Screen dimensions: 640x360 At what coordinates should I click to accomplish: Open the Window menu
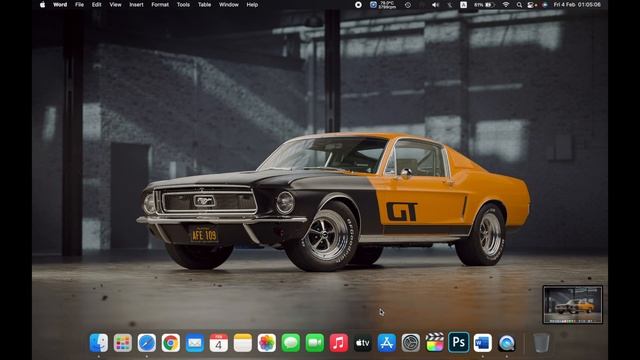coord(229,5)
